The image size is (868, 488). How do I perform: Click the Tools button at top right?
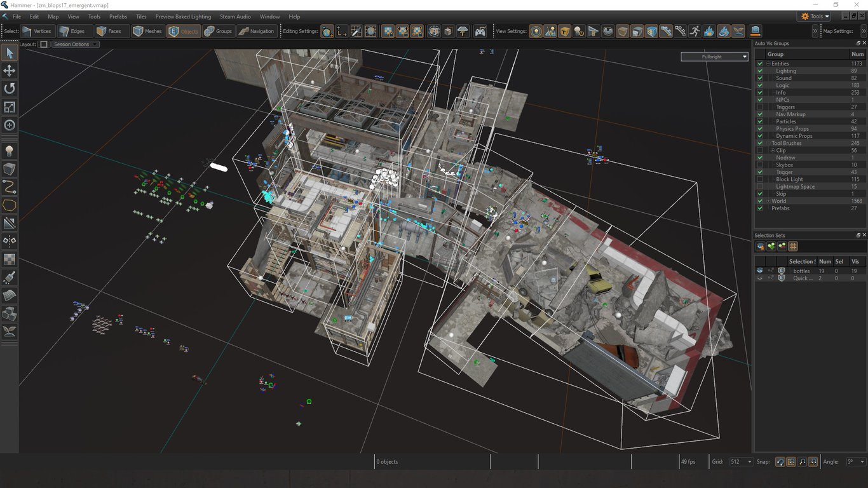815,17
